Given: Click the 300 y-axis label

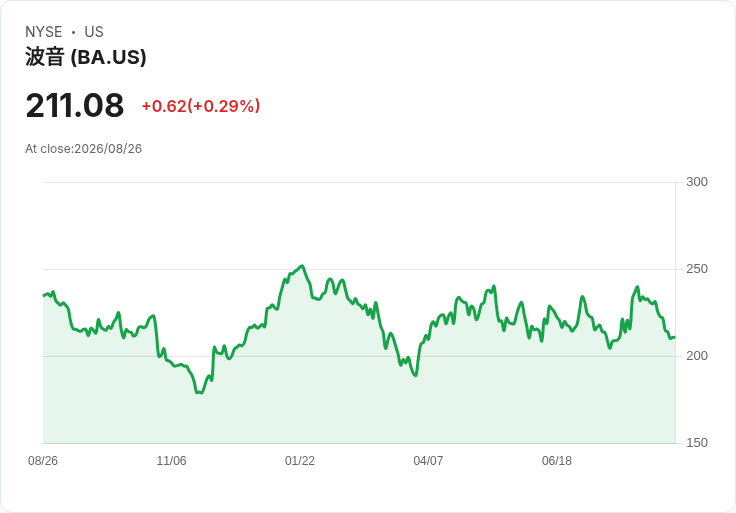Looking at the screenshot, I should tap(697, 182).
